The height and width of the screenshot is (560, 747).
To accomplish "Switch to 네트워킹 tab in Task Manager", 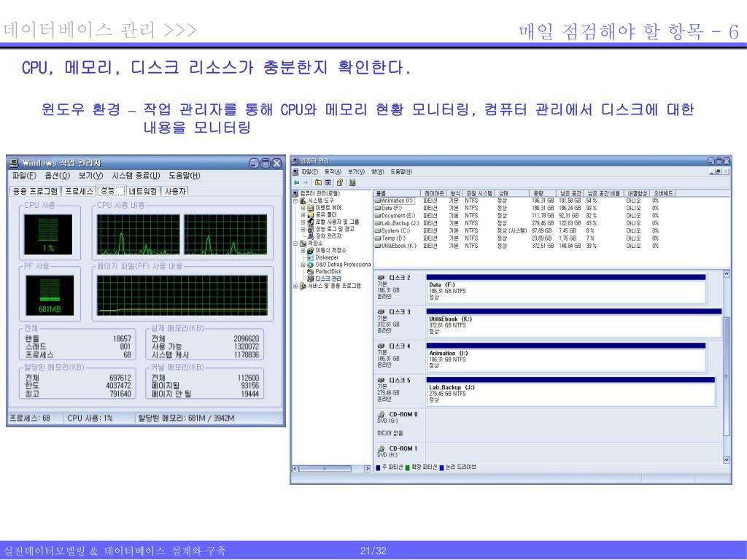I will [142, 192].
